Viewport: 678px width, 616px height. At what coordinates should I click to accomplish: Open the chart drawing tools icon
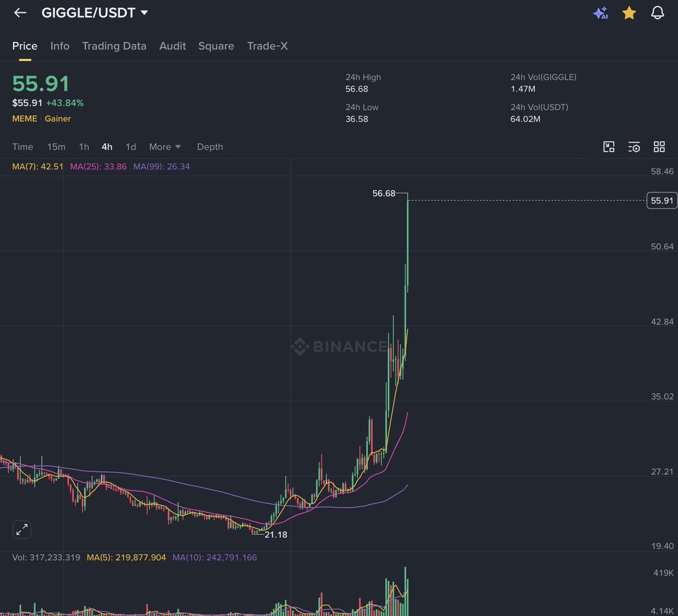[609, 147]
